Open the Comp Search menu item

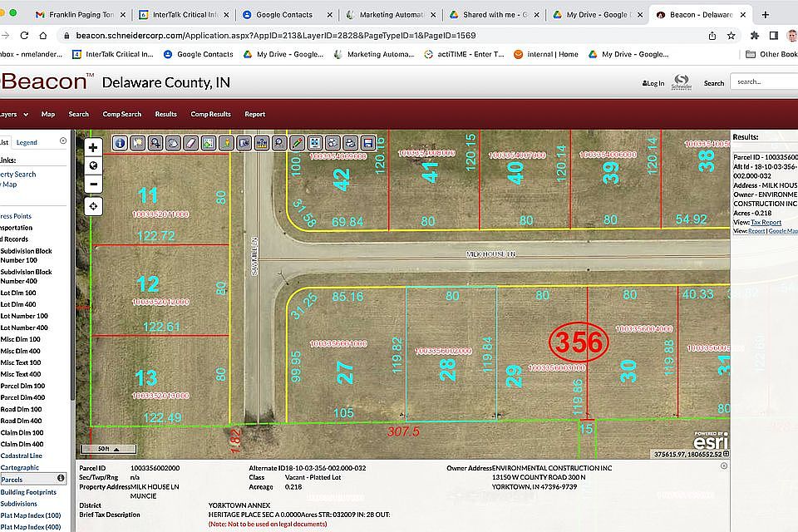122,114
